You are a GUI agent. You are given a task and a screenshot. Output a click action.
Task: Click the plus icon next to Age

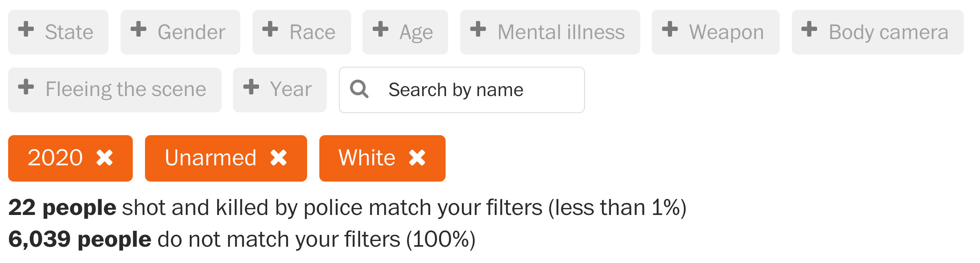[x=380, y=29]
